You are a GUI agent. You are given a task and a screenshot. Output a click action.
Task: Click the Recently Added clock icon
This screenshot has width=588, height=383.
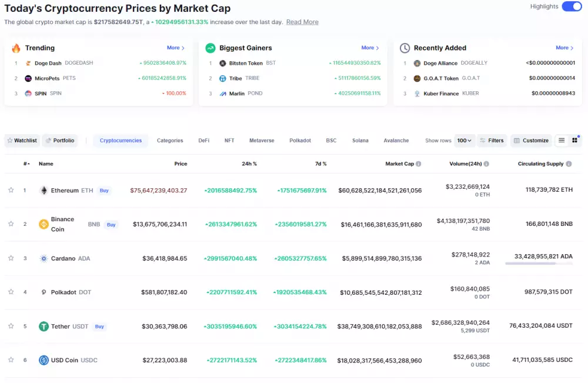pyautogui.click(x=406, y=48)
